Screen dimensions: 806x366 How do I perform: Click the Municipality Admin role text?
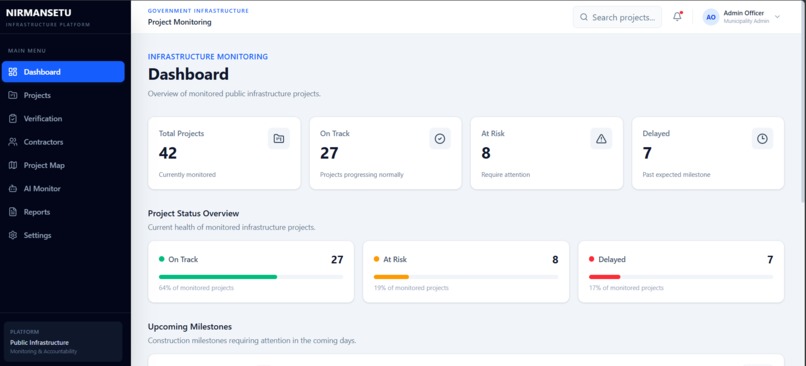[x=746, y=21]
